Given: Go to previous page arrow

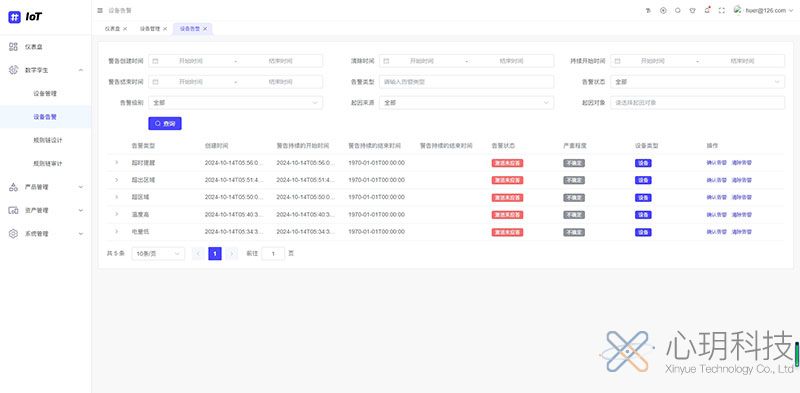Looking at the screenshot, I should 198,254.
